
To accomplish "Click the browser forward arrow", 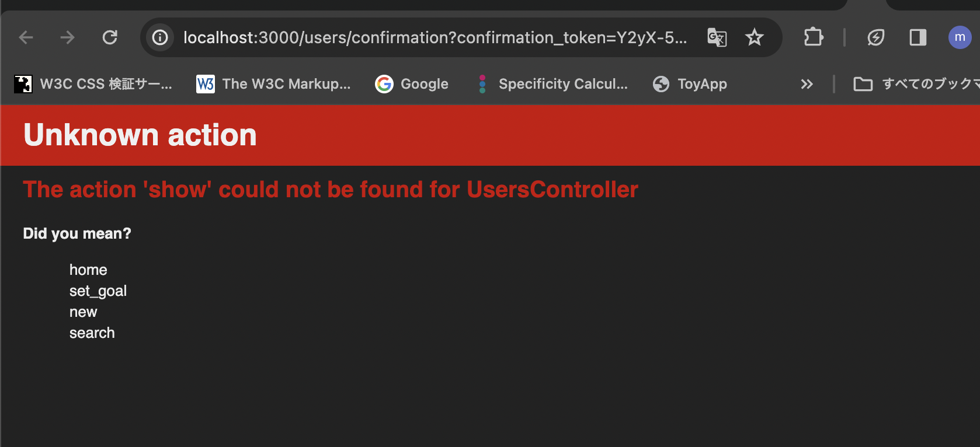I will click(68, 38).
